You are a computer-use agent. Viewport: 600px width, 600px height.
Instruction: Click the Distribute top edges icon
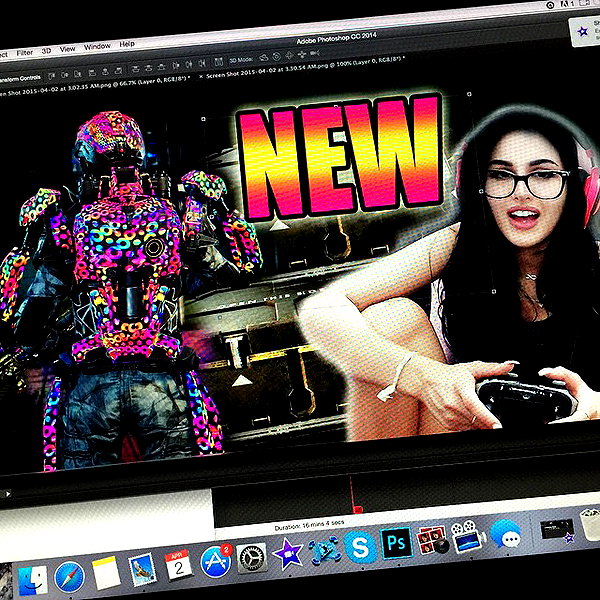[135, 69]
